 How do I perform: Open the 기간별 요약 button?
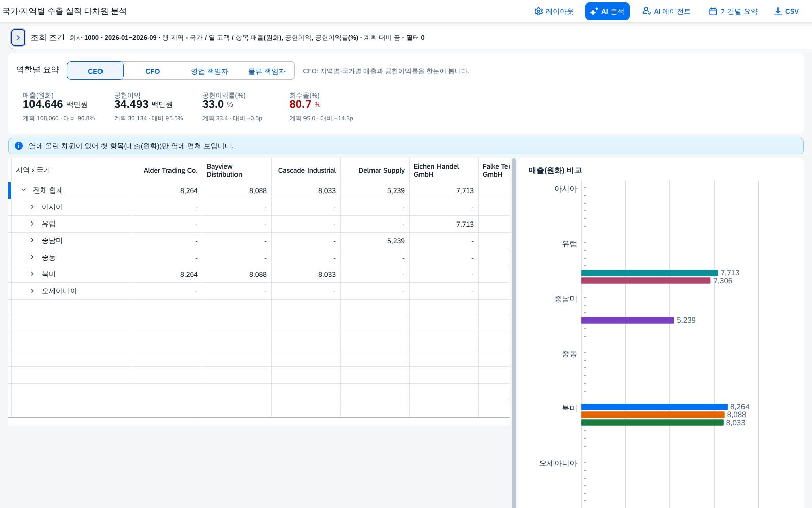tap(733, 11)
